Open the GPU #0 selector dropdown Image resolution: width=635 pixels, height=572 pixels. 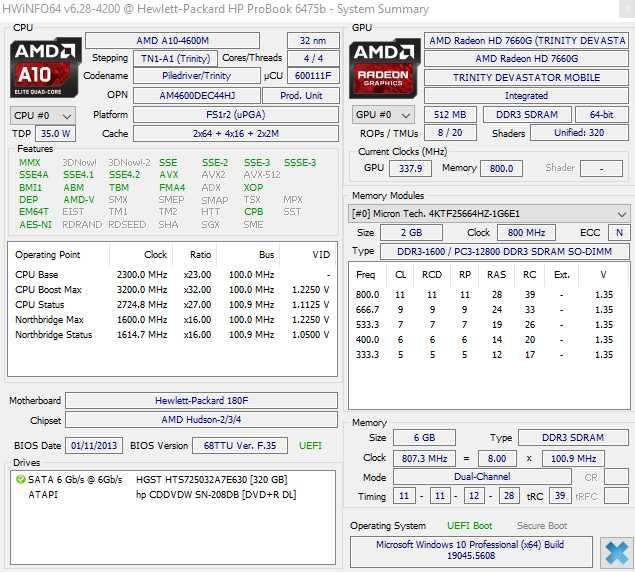pos(383,115)
